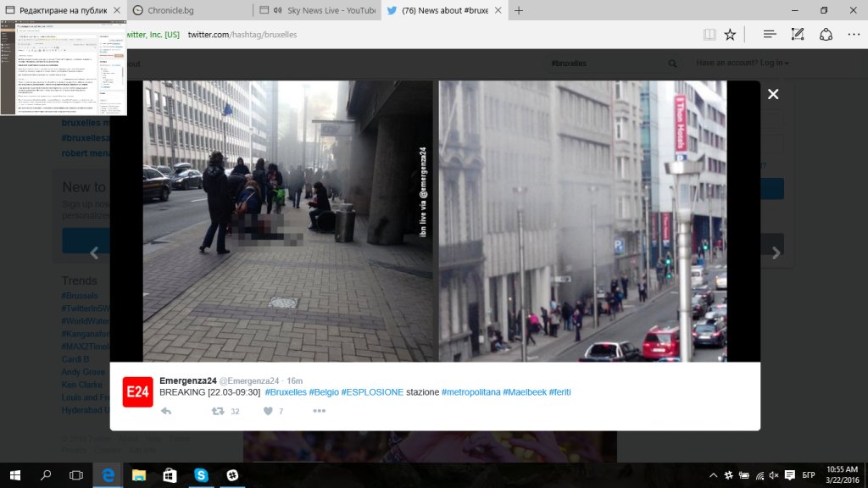
Task: Open File Explorer from the taskbar
Action: pos(139,475)
